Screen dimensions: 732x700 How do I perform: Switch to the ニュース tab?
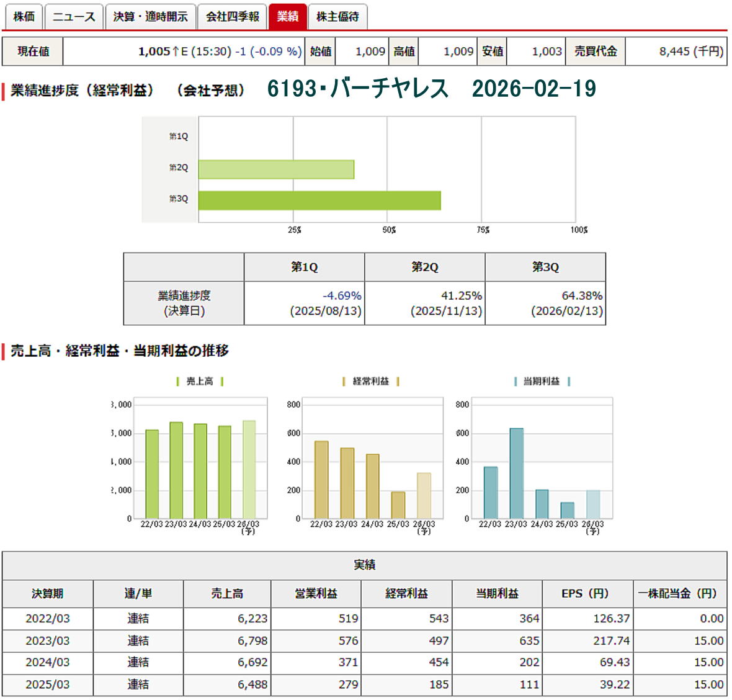coord(74,17)
